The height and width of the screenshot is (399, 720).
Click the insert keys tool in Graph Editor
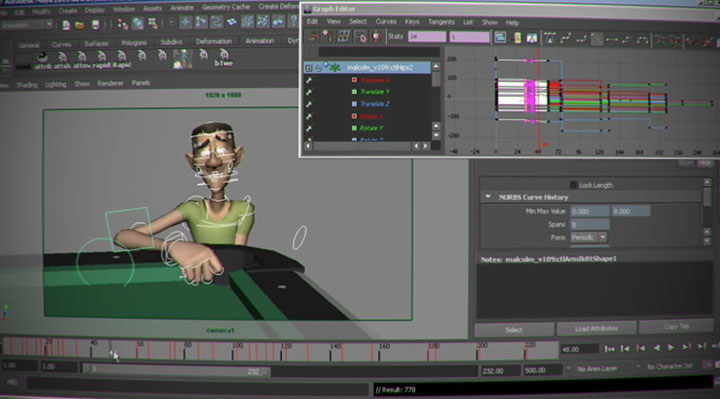click(328, 36)
